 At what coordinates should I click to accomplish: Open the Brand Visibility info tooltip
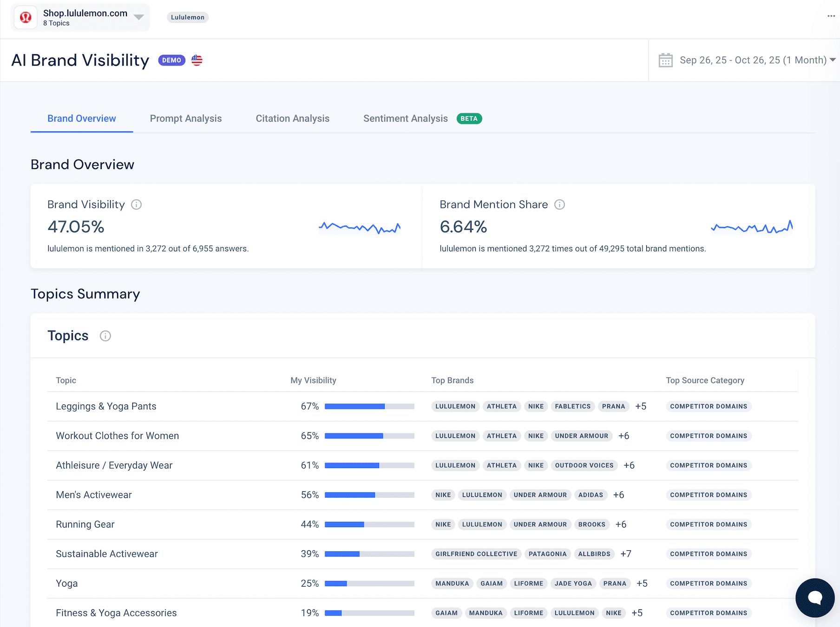pyautogui.click(x=136, y=204)
